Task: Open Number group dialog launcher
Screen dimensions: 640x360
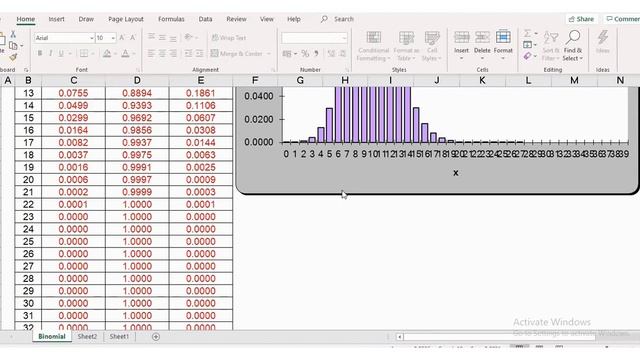Action: click(x=347, y=70)
